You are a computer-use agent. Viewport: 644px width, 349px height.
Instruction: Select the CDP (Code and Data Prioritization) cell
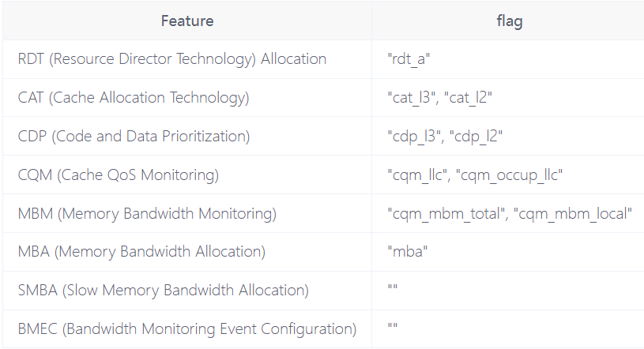(x=134, y=137)
